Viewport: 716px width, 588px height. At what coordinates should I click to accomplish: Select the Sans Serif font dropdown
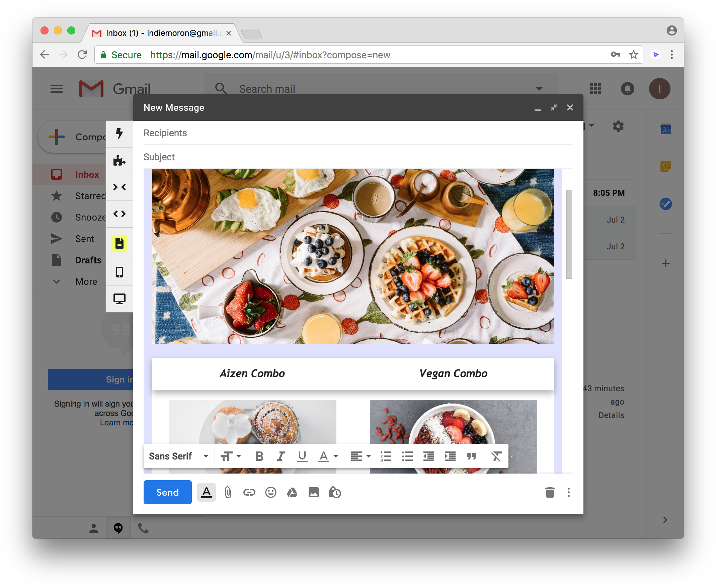coord(177,455)
